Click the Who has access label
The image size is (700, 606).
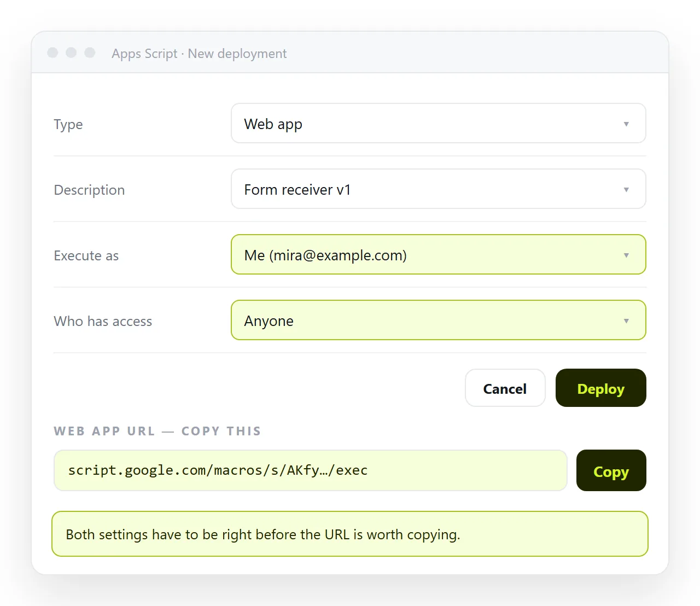[103, 321]
